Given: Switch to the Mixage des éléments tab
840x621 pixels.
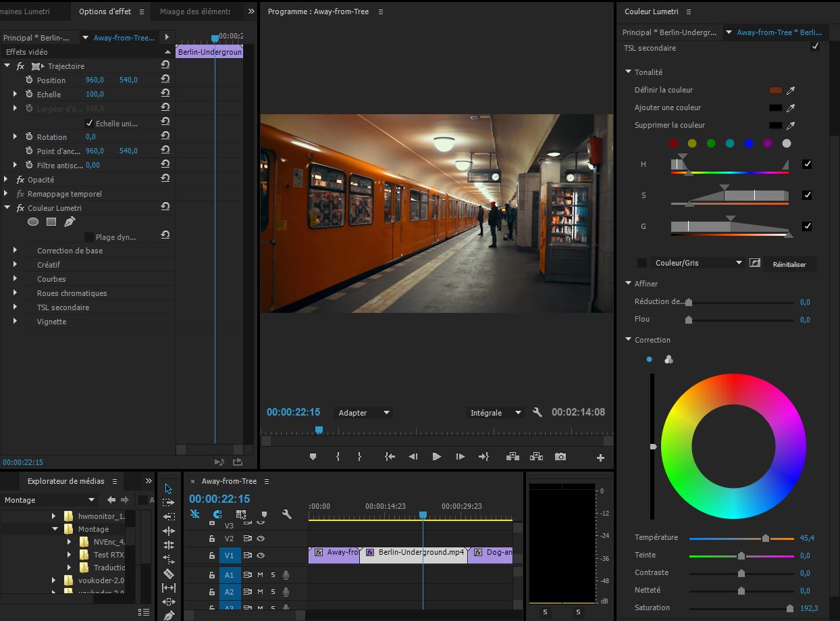Looking at the screenshot, I should point(194,11).
